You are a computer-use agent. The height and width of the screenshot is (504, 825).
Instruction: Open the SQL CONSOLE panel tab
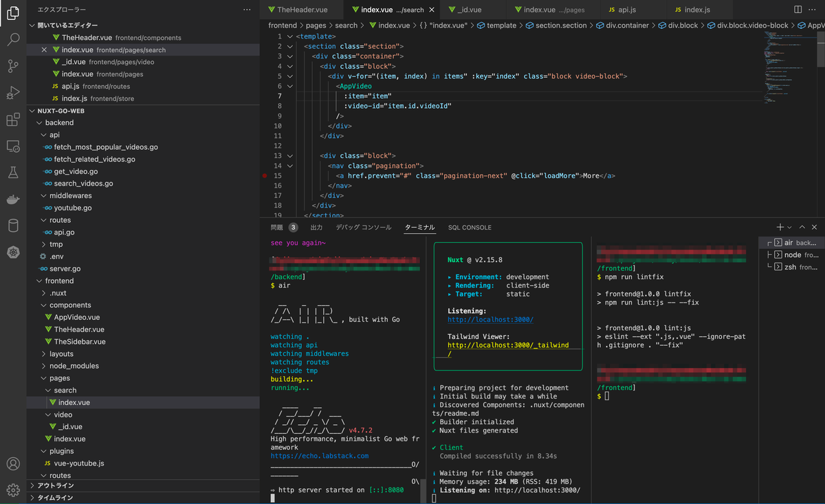click(470, 228)
